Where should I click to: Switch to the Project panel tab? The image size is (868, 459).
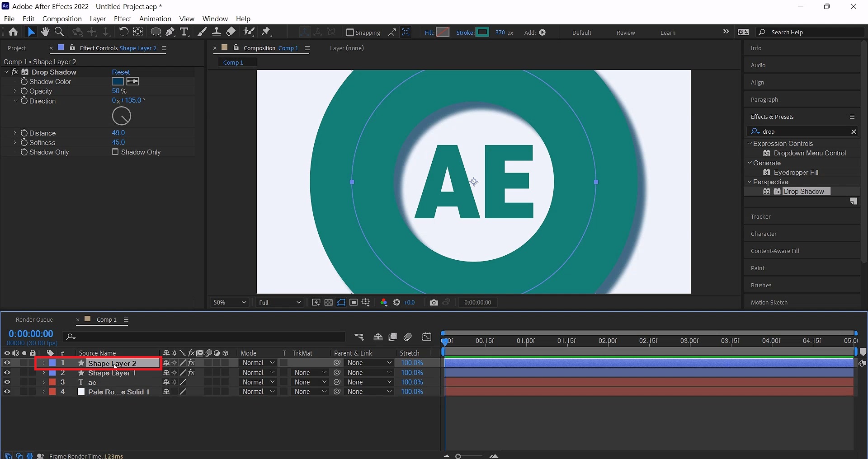point(17,48)
